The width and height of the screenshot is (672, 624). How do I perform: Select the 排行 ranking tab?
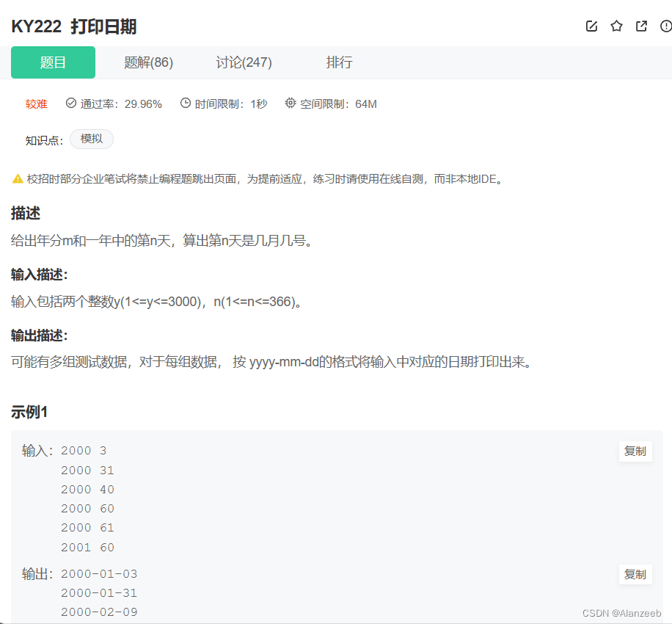click(x=339, y=62)
